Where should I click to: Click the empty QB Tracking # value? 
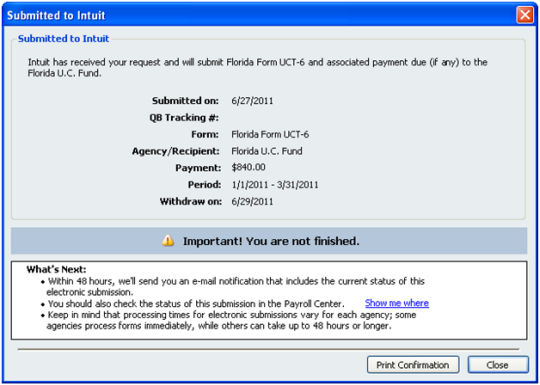(252, 118)
